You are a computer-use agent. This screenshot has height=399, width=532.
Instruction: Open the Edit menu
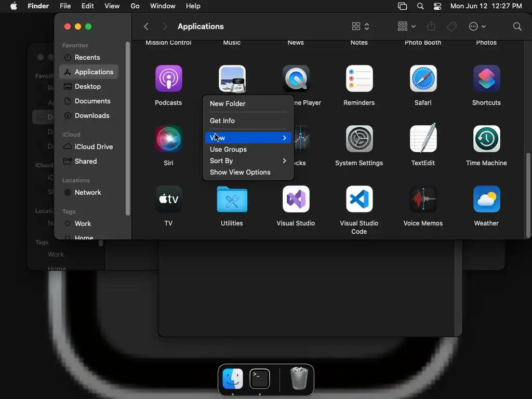click(x=87, y=6)
